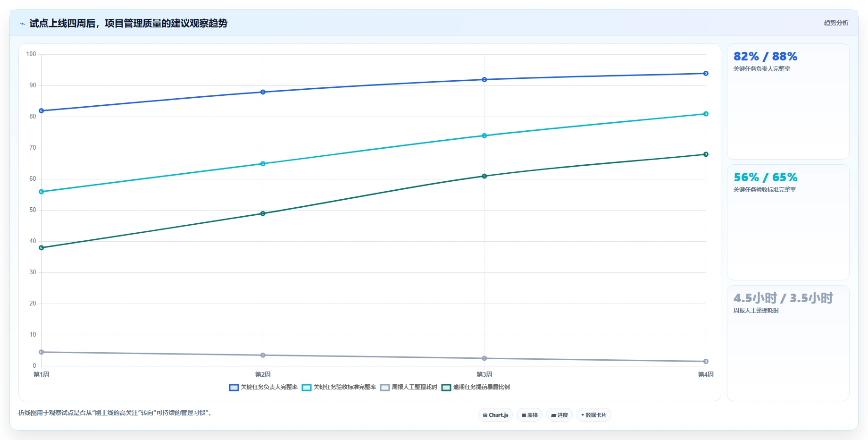
Task: Click the 第1周 x-axis label
Action: (x=42, y=374)
